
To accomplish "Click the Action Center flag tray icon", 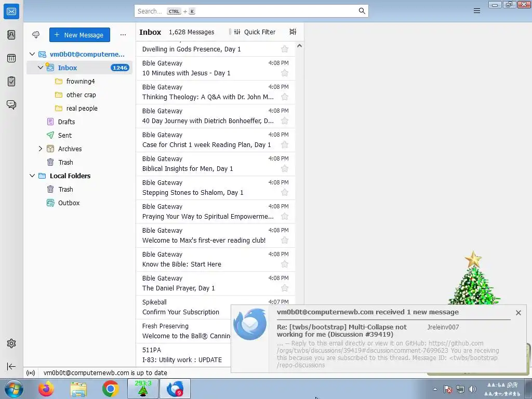I will [448, 389].
